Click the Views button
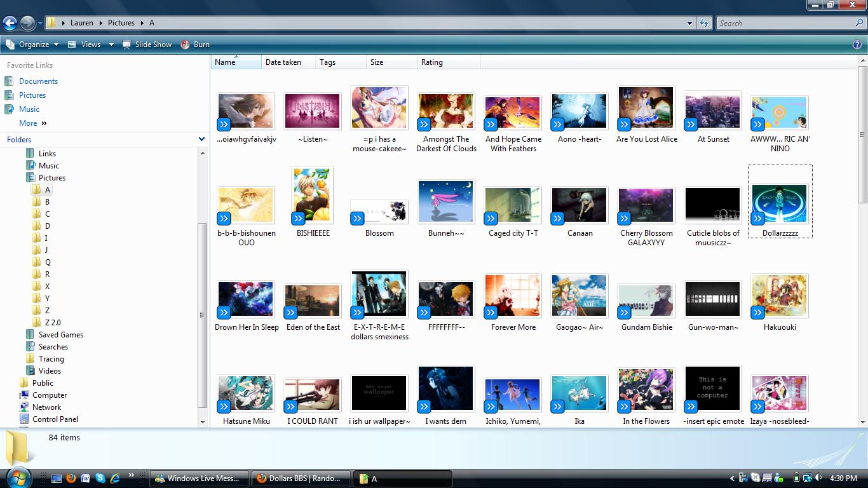The height and width of the screenshot is (488, 868). [85, 44]
